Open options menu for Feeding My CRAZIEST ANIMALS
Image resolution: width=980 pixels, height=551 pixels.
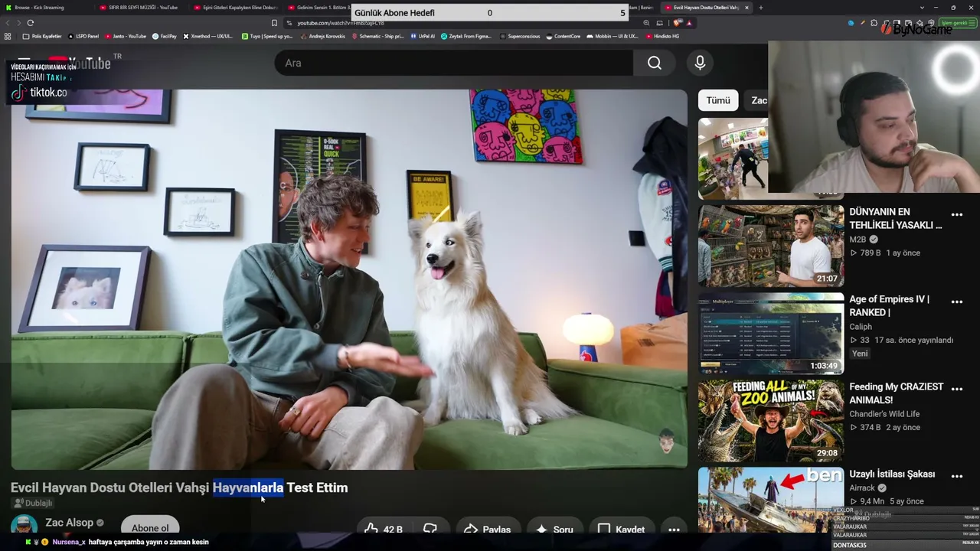(957, 390)
